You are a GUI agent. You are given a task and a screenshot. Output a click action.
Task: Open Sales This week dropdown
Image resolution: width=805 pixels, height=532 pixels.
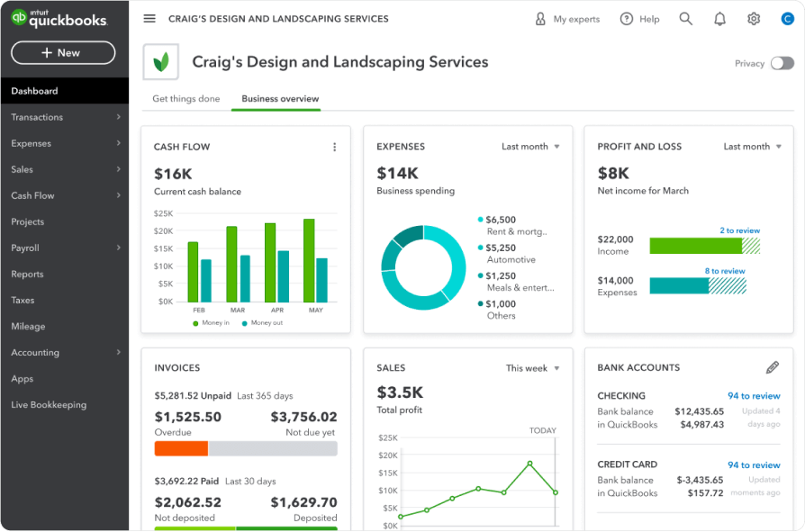532,368
